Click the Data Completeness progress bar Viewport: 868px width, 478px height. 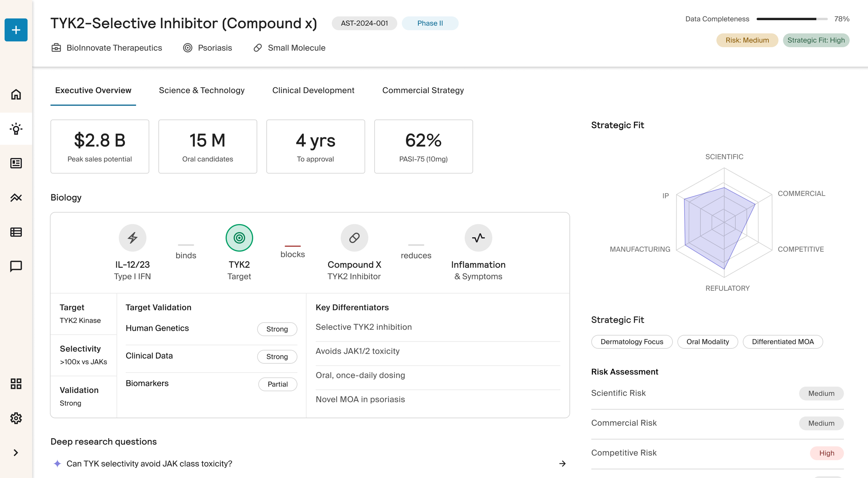792,19
